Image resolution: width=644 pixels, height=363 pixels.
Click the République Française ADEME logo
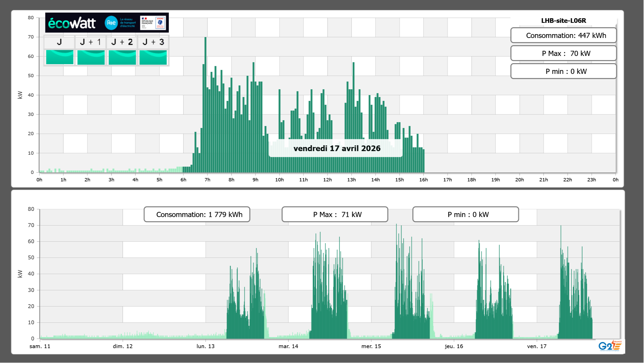[153, 23]
